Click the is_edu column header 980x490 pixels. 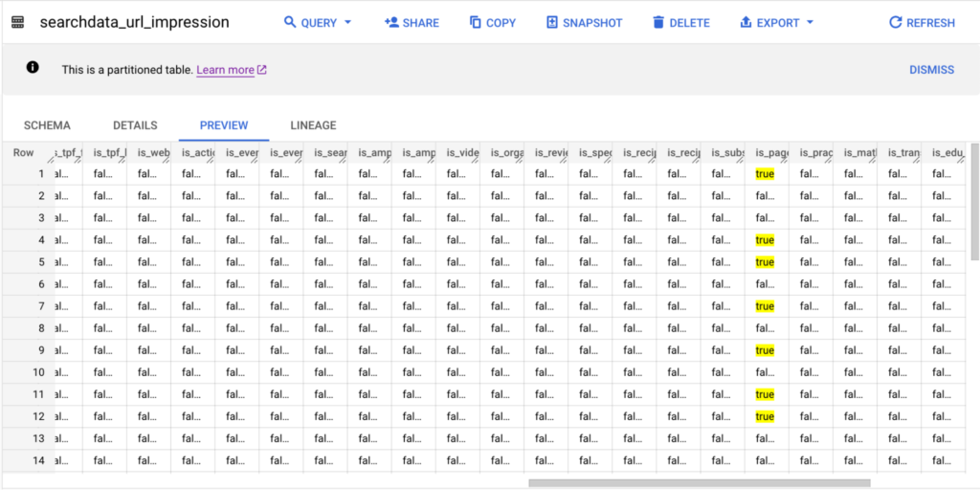944,152
